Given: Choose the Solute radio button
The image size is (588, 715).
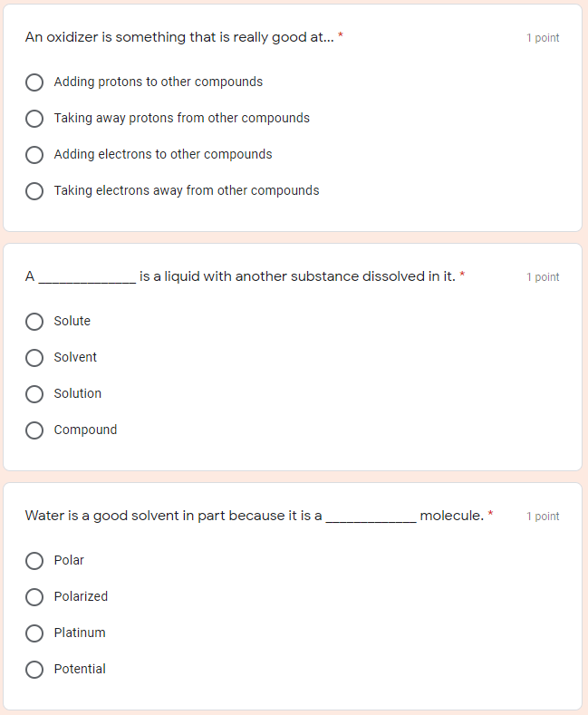Looking at the screenshot, I should (34, 322).
